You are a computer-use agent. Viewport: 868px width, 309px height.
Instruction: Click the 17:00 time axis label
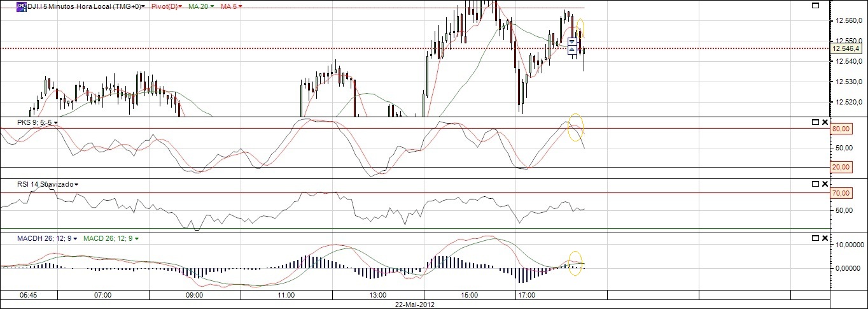(526, 296)
